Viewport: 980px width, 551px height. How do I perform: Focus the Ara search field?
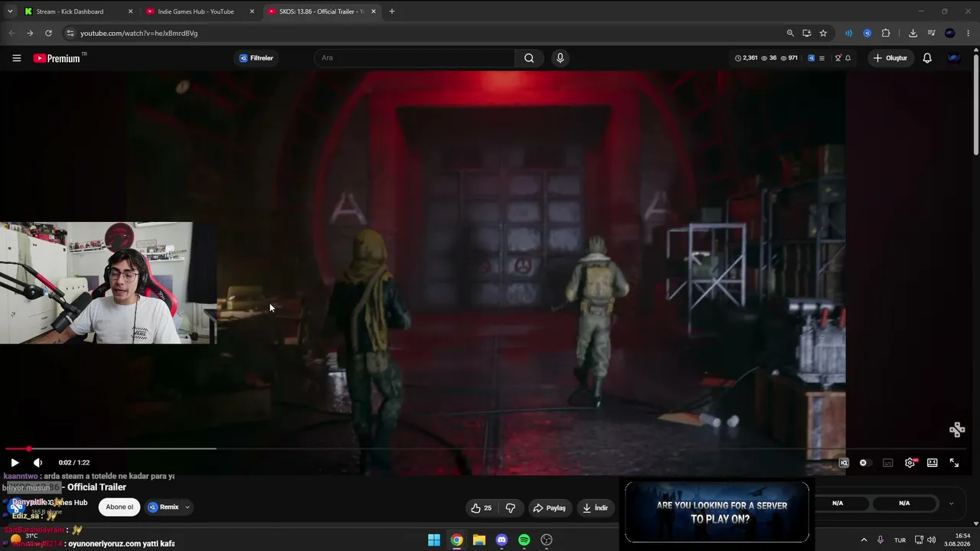415,58
